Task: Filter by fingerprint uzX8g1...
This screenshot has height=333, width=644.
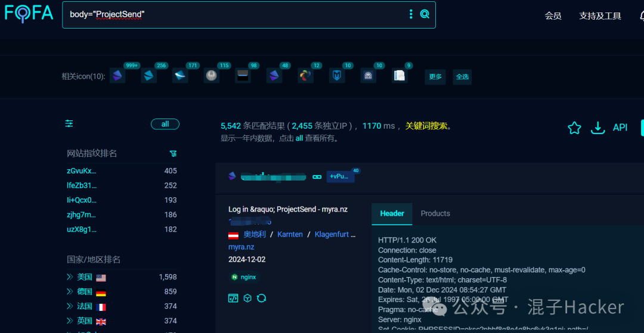Action: [82, 229]
